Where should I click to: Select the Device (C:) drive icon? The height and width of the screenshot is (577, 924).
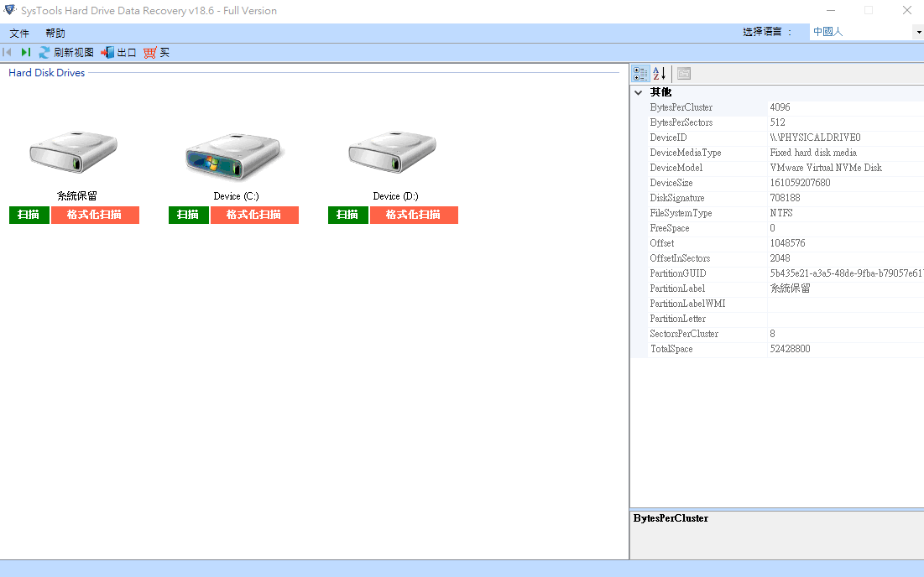tap(234, 156)
